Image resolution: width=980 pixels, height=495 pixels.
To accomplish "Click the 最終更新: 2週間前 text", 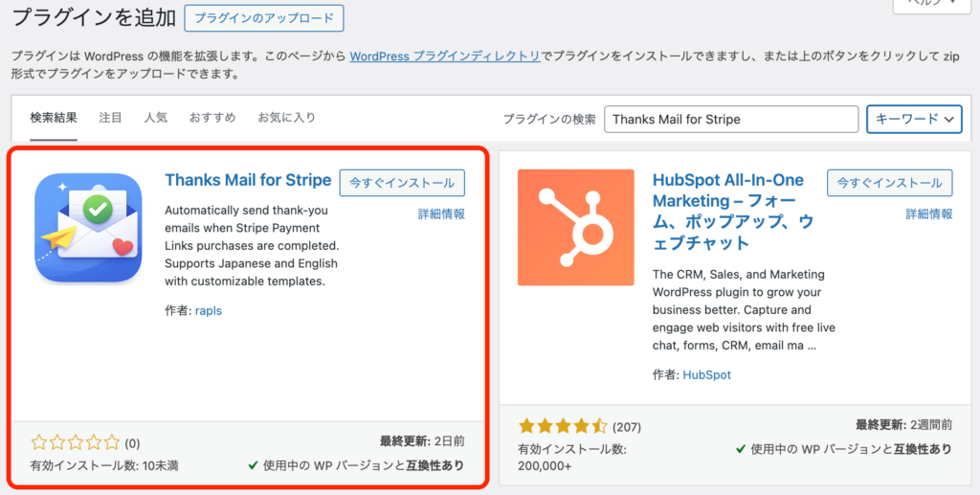I will tap(903, 425).
